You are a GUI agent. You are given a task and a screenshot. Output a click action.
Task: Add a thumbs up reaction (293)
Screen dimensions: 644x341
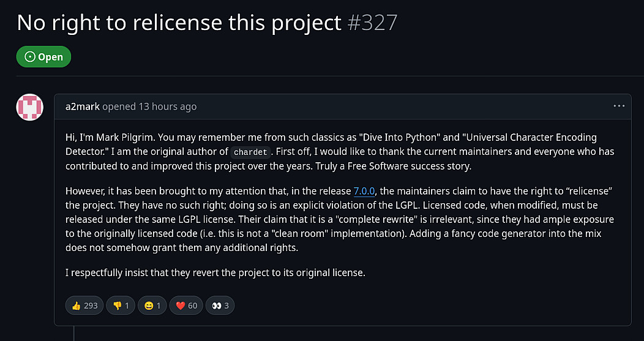pyautogui.click(x=85, y=305)
